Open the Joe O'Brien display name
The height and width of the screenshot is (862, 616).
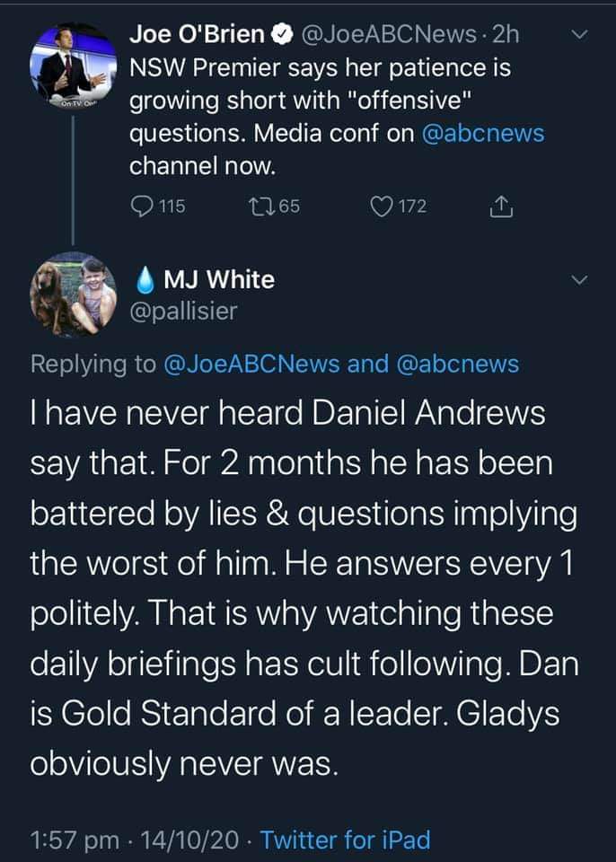coord(198,35)
